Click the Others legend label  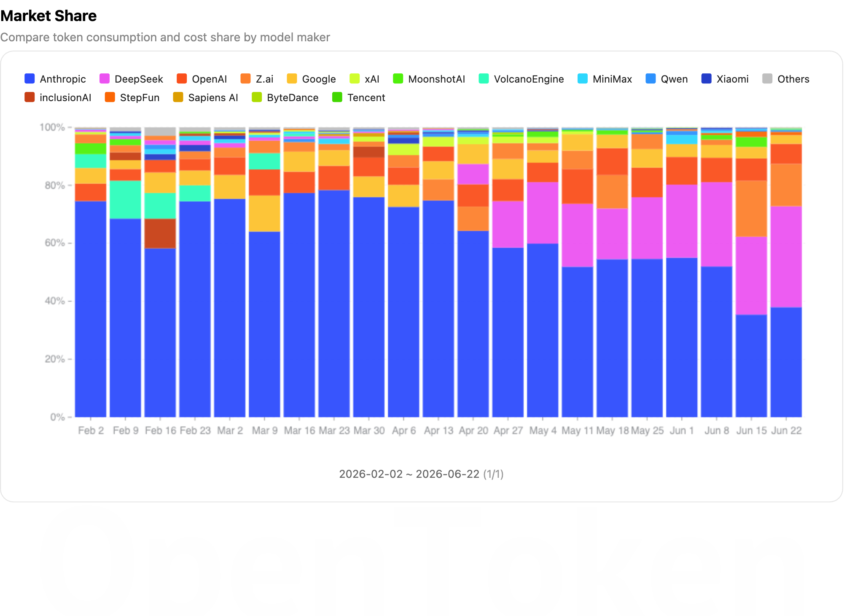[x=793, y=79]
